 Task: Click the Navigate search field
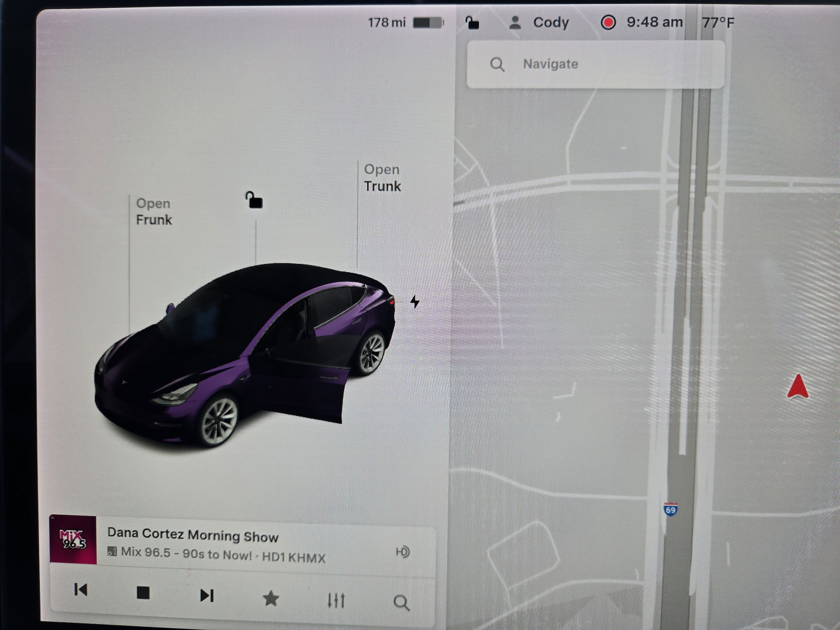pos(595,64)
